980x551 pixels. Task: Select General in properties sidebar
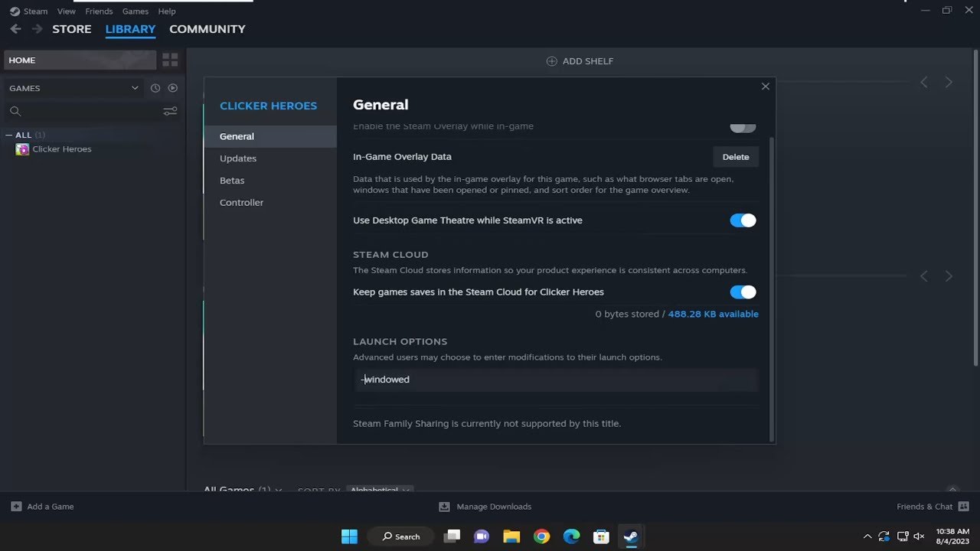[270, 136]
